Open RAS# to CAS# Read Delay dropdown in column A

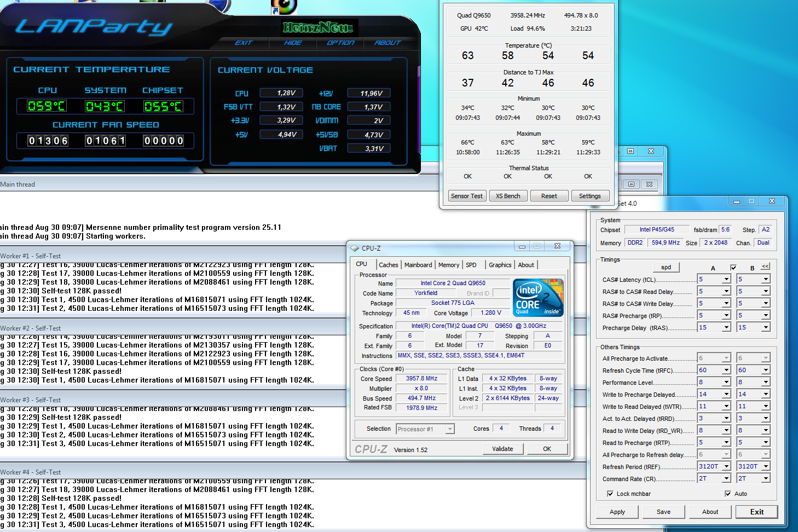pos(726,291)
